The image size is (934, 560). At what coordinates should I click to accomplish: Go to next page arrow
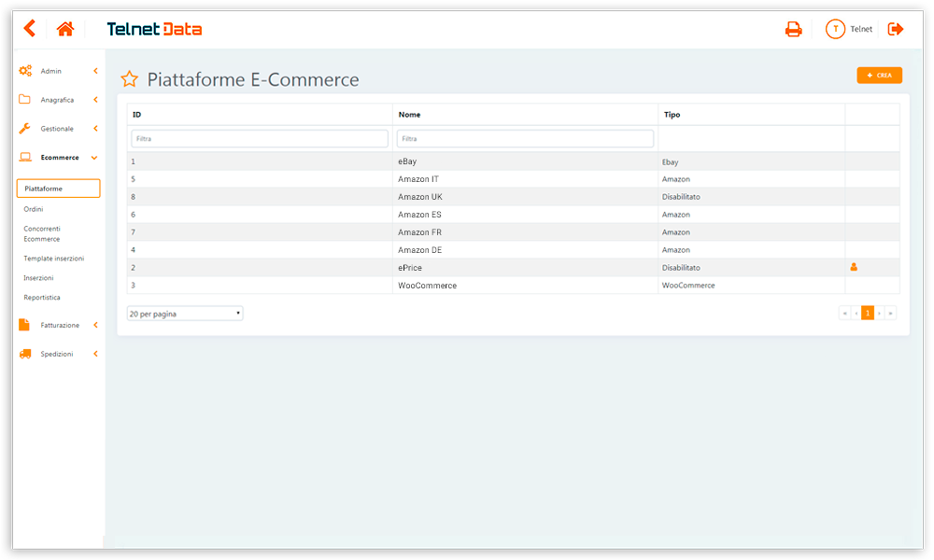coord(879,313)
